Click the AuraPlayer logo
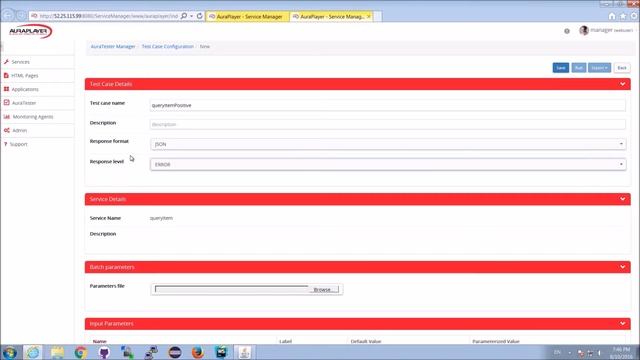 30,31
